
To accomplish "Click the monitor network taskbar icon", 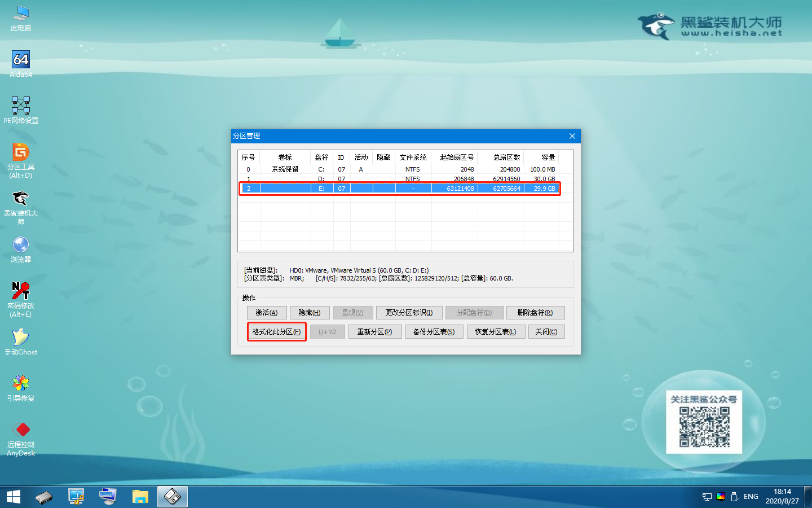I will pos(76,497).
